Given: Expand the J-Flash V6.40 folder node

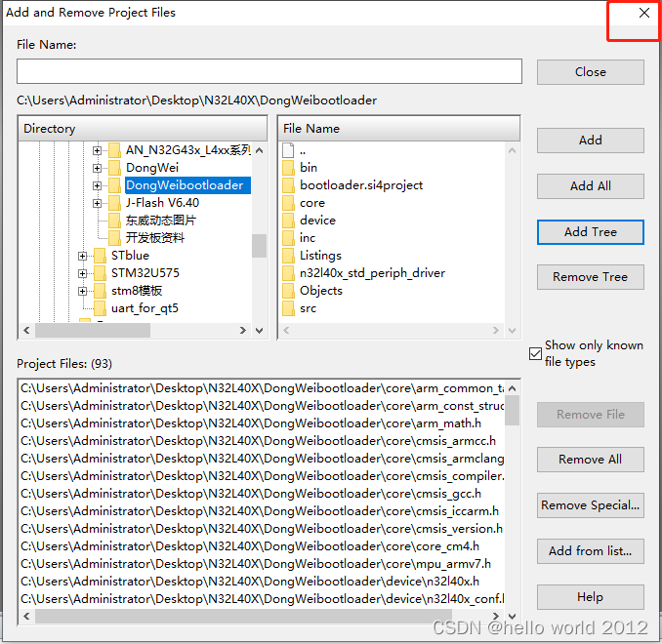Looking at the screenshot, I should [x=97, y=203].
